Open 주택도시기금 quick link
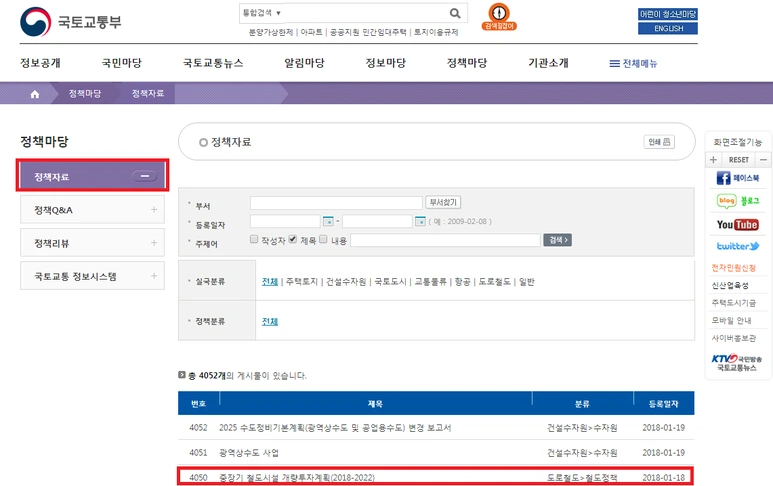 pos(733,302)
